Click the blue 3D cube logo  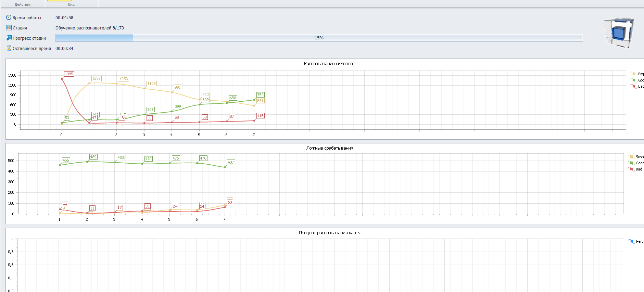[619, 33]
